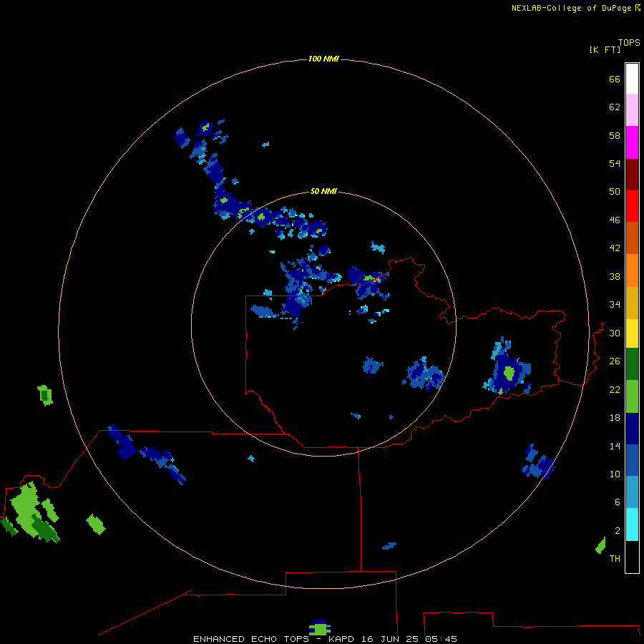Click the cyan 6 kft legend swatch
The image size is (644, 644).
632,525
